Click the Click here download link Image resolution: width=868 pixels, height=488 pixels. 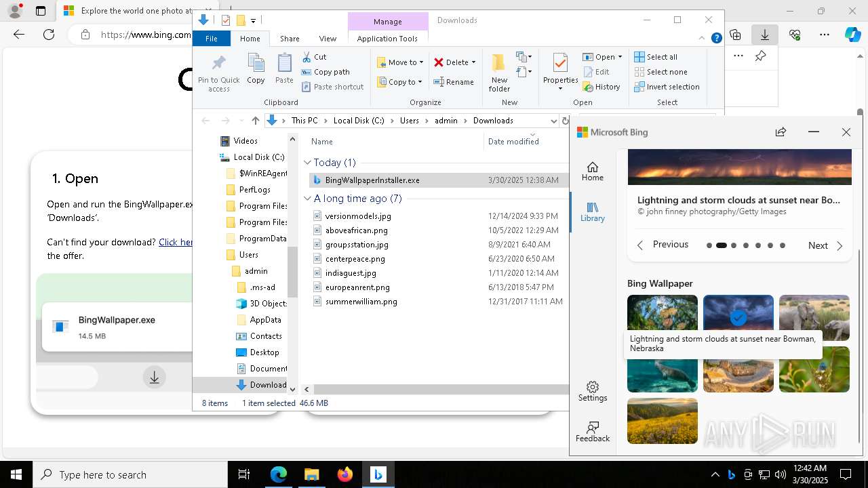(176, 242)
